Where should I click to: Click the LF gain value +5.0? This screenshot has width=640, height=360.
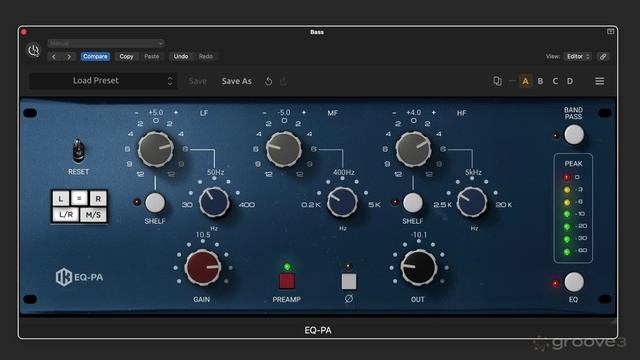[x=156, y=112]
